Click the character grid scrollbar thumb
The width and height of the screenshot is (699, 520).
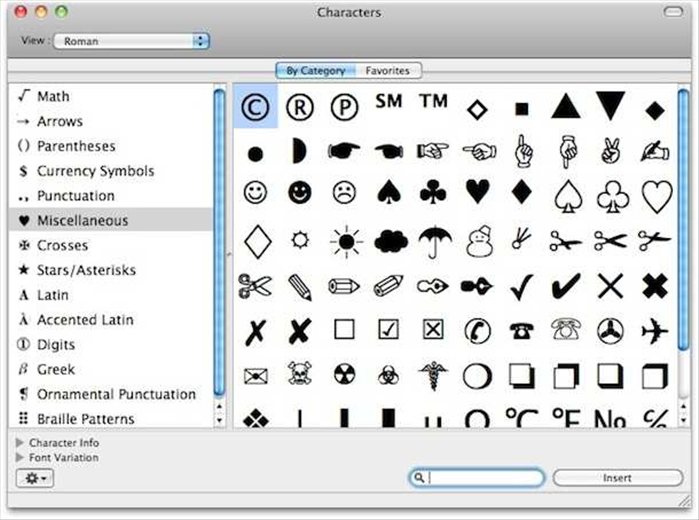683,219
